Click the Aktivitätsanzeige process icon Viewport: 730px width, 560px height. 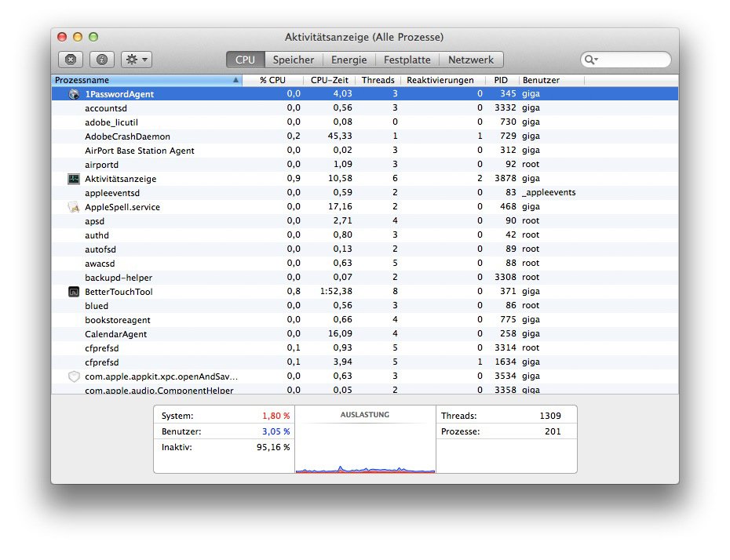[74, 179]
